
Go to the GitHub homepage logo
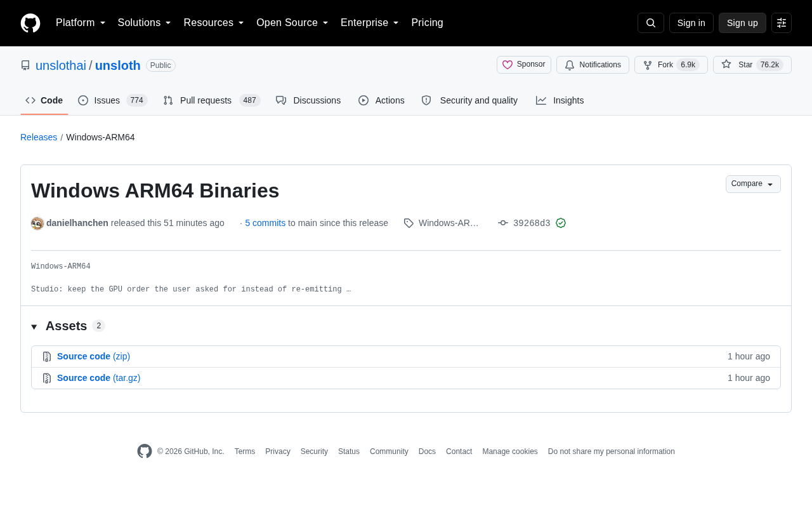(30, 23)
